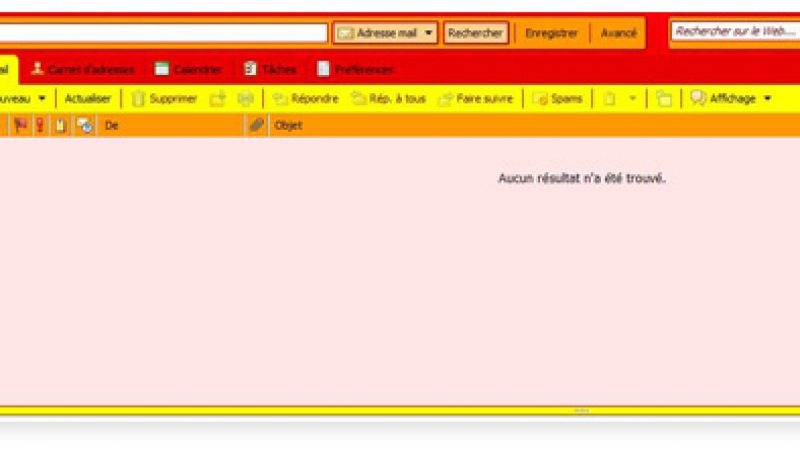Click the Actualiser refresh button
Viewport: 800px width, 450px height.
[88, 98]
